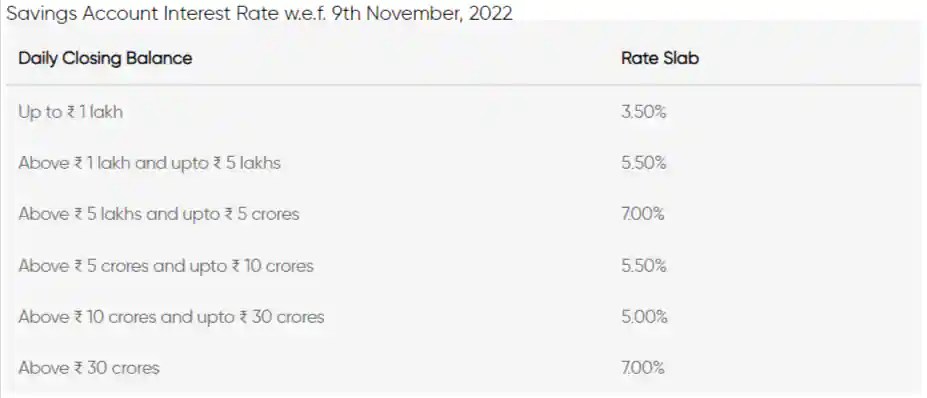Screen dimensions: 927x398
Task: Select the 'Above ₹ 30 crores' row label
Action: (89, 368)
